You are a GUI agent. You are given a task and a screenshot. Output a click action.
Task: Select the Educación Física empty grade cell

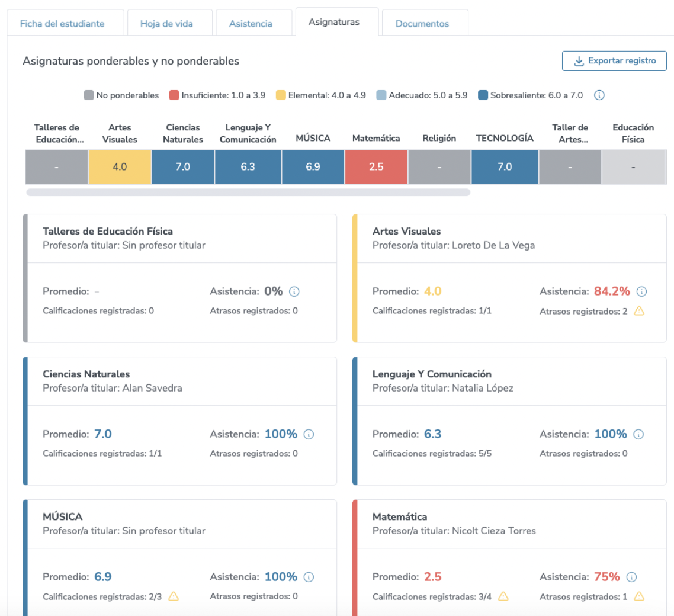(633, 167)
